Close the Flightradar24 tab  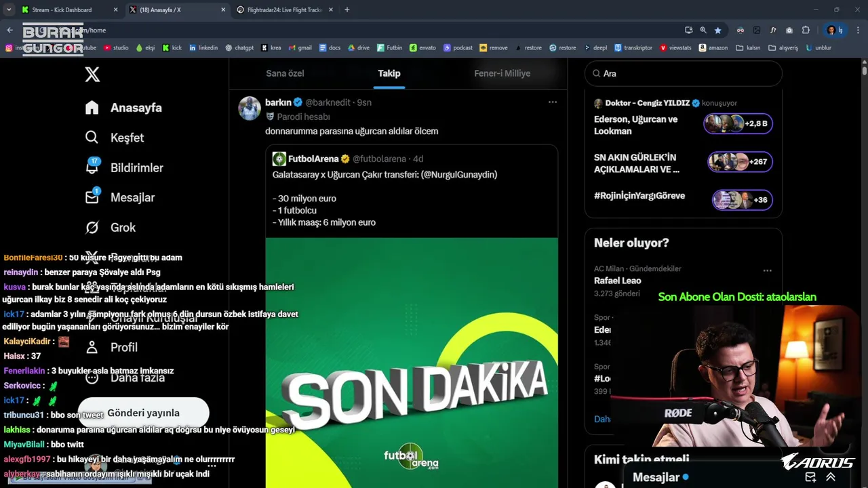[x=332, y=10]
